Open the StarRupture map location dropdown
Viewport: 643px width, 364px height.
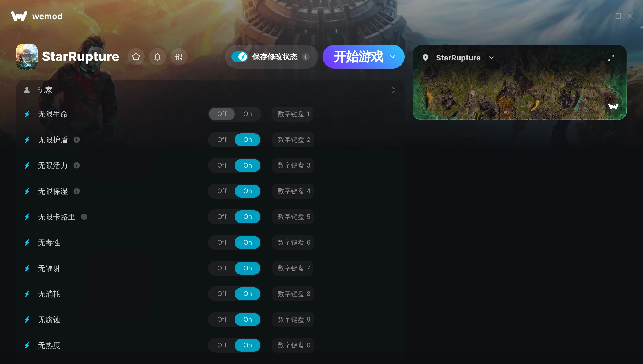(491, 58)
